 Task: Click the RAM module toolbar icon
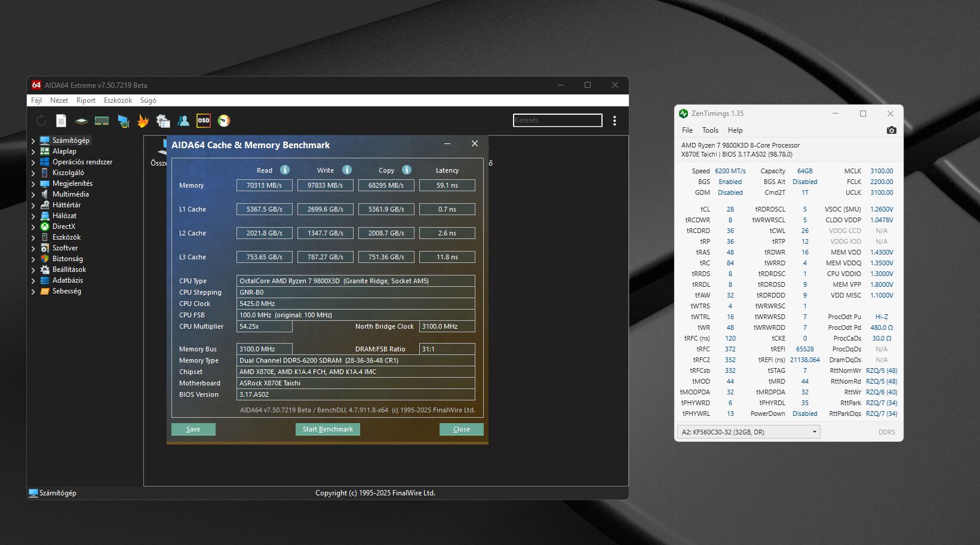(x=102, y=121)
